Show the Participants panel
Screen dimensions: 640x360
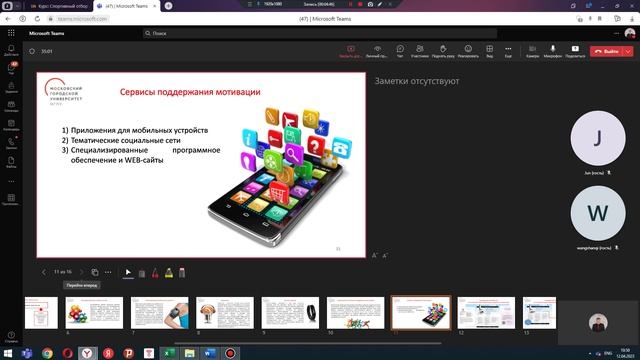(x=420, y=51)
